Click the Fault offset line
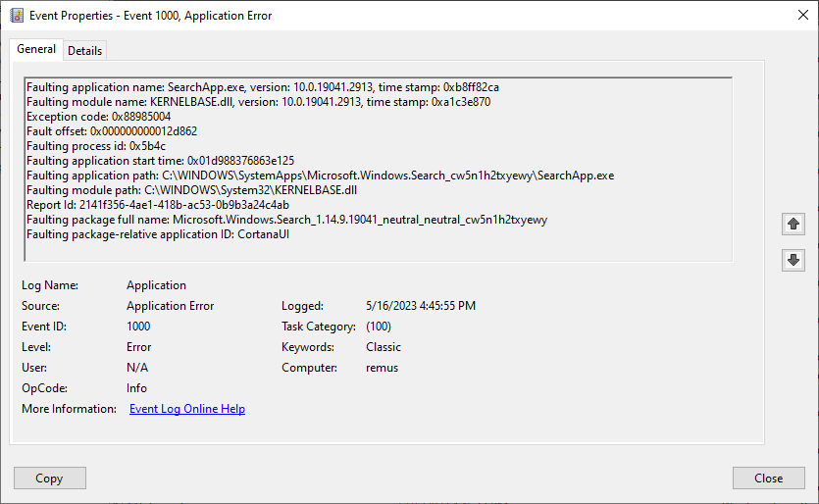The height and width of the screenshot is (504, 819). (x=112, y=131)
